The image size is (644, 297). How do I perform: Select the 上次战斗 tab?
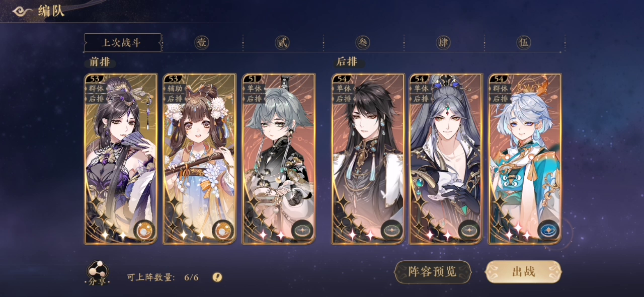coord(123,42)
